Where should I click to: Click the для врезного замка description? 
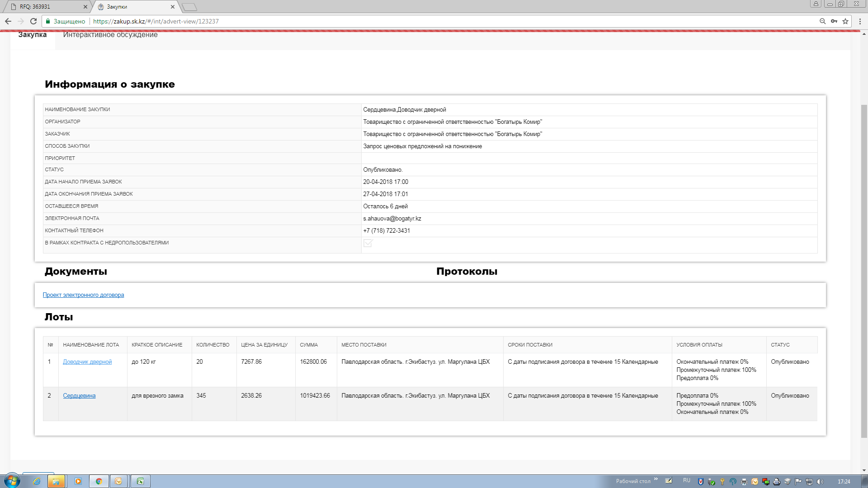point(157,396)
